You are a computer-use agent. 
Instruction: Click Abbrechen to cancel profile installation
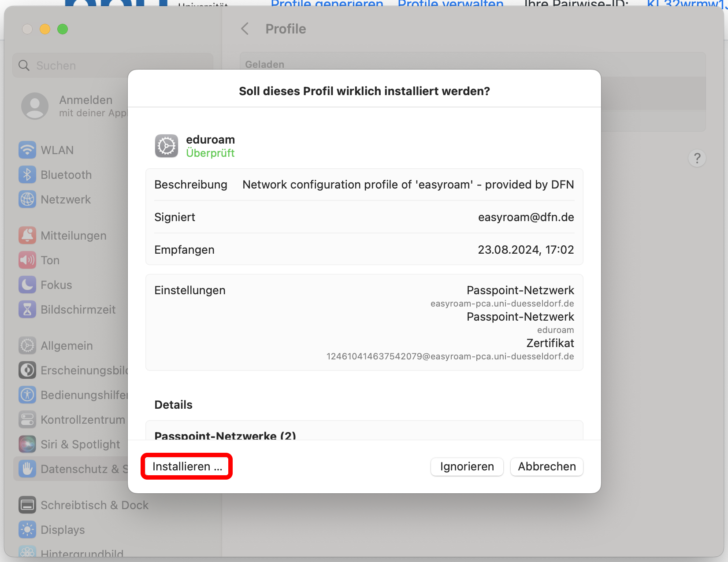click(546, 466)
